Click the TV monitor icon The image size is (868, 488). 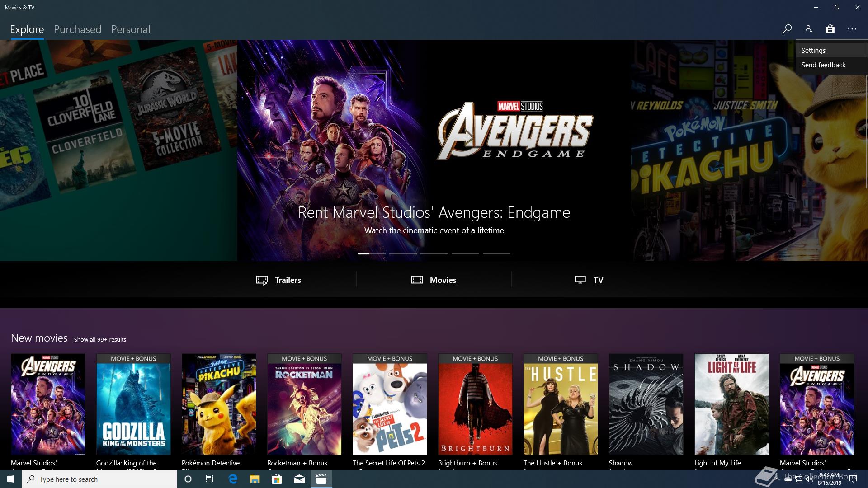pos(580,280)
